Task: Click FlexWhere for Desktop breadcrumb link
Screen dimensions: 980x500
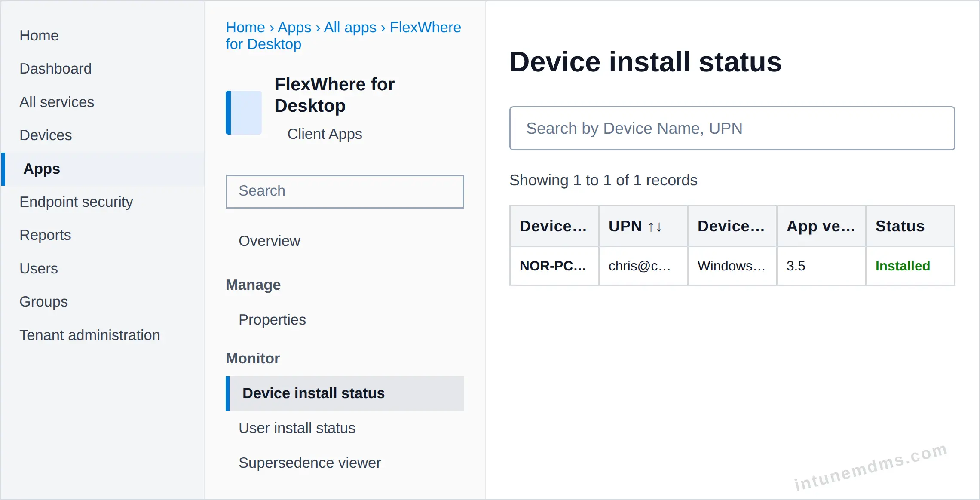Action: (343, 36)
